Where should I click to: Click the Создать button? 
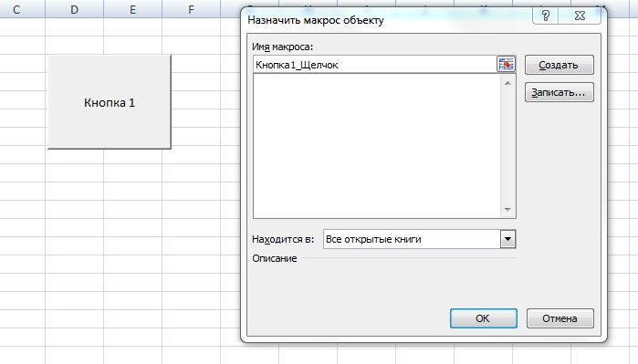(560, 65)
